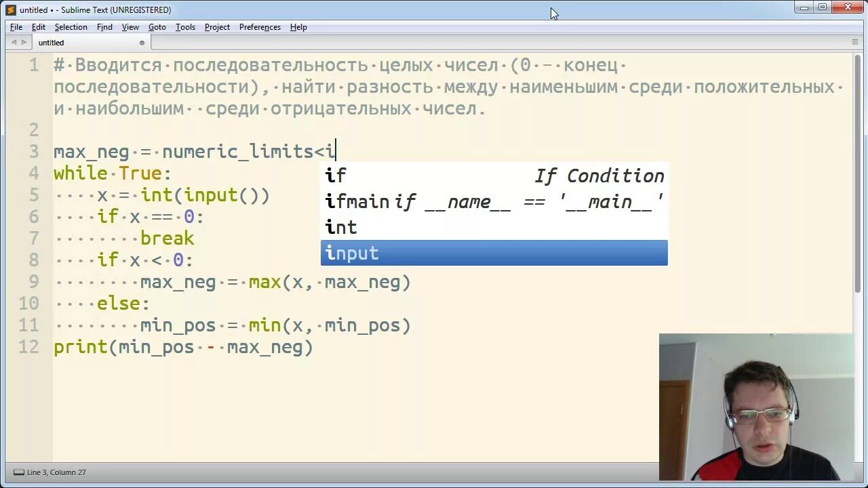
Task: Open the Help menu
Action: (298, 27)
